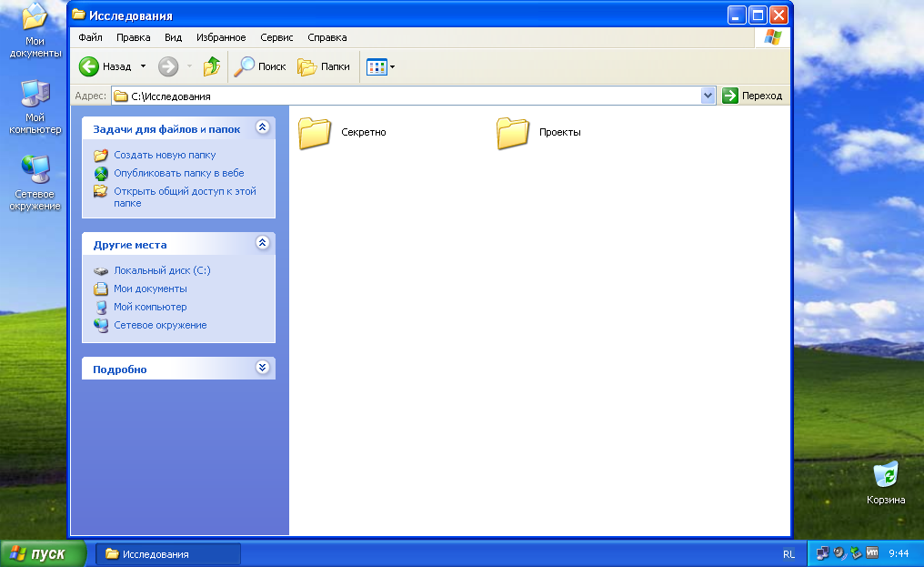Viewport: 924px width, 567px height.
Task: Select the Проекты folder name label
Action: [x=560, y=132]
